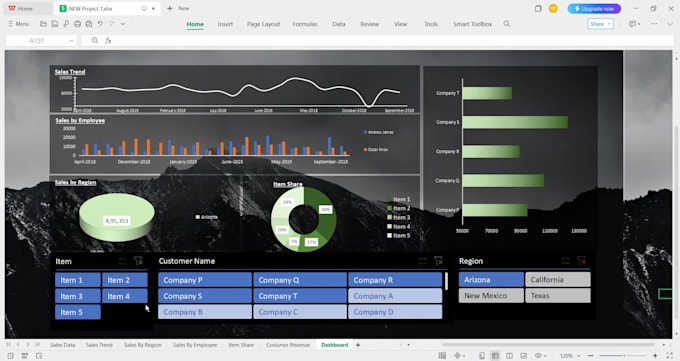Toggle Item 1 in Item slicer
Viewport: 680px width, 361px height.
point(78,280)
